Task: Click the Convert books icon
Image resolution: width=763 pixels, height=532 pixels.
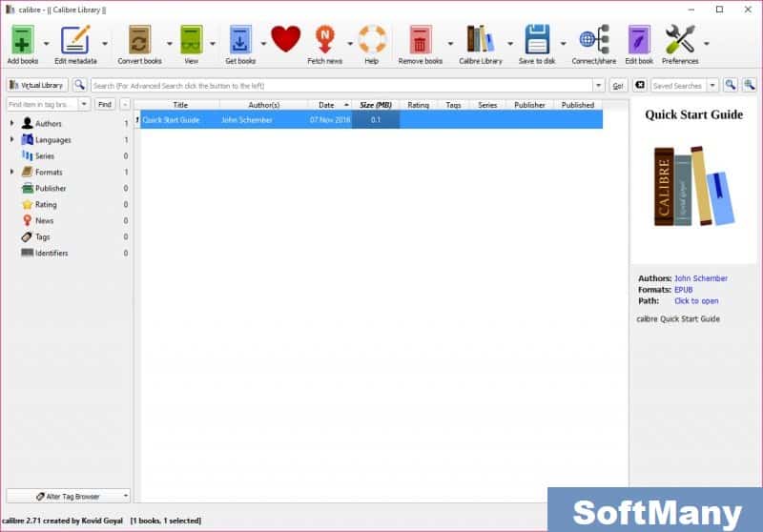Action: 139,40
